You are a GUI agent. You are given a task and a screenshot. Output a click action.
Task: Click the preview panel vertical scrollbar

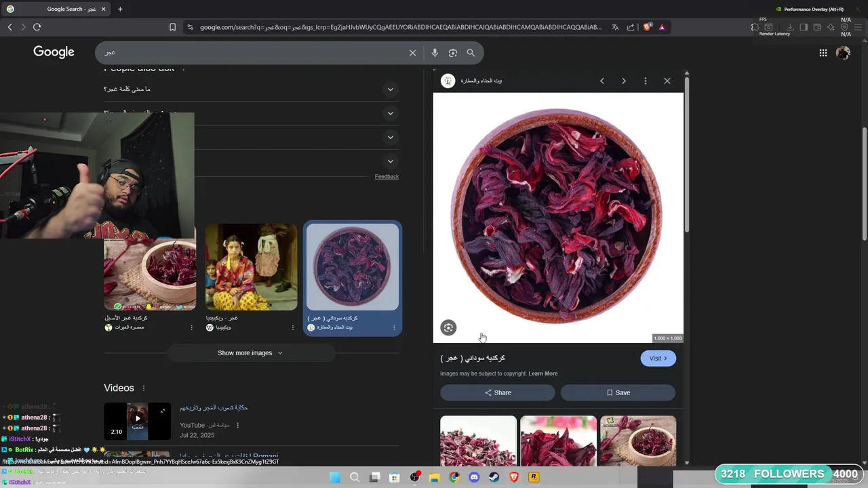[x=687, y=156]
